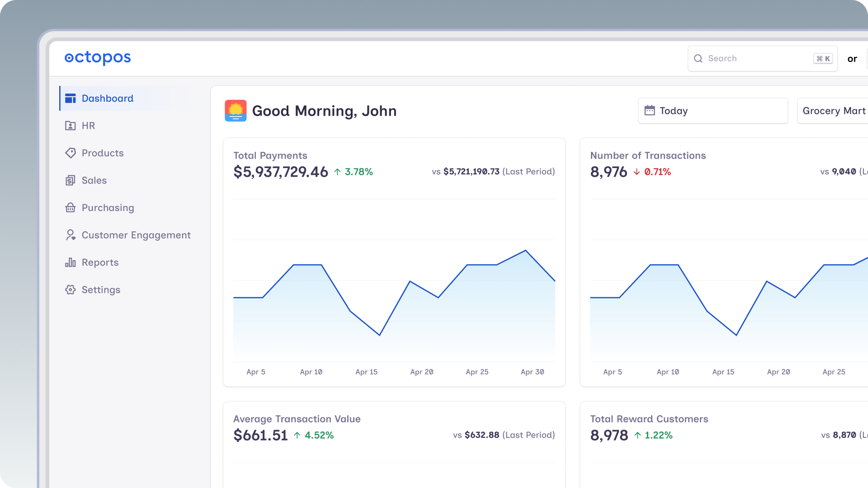The width and height of the screenshot is (868, 488).
Task: Open the Products section
Action: click(126, 153)
